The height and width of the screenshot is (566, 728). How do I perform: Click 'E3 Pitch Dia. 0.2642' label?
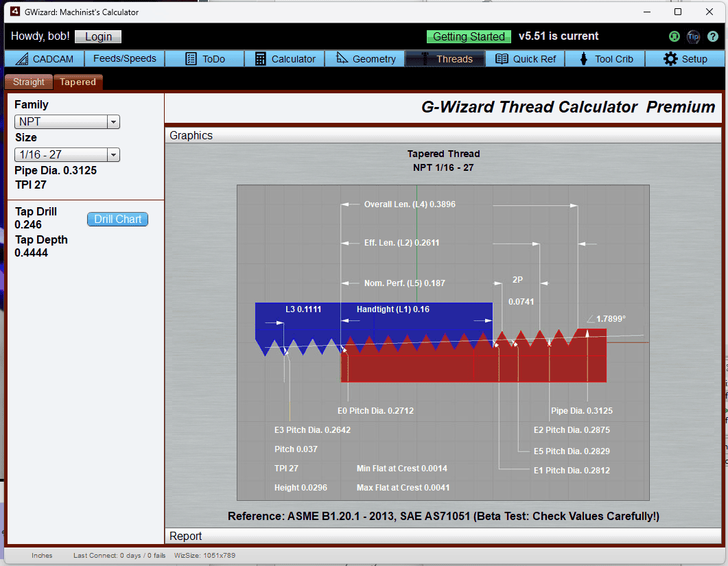pyautogui.click(x=312, y=430)
